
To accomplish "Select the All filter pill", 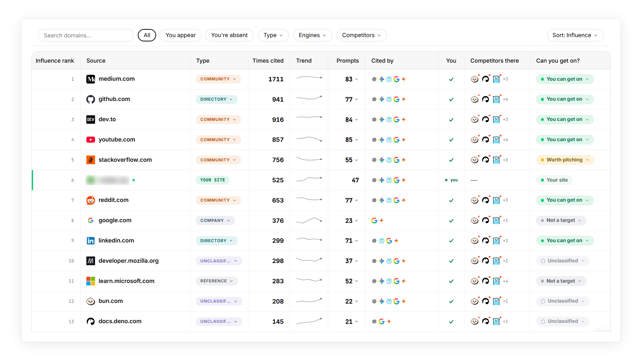I will pos(147,35).
